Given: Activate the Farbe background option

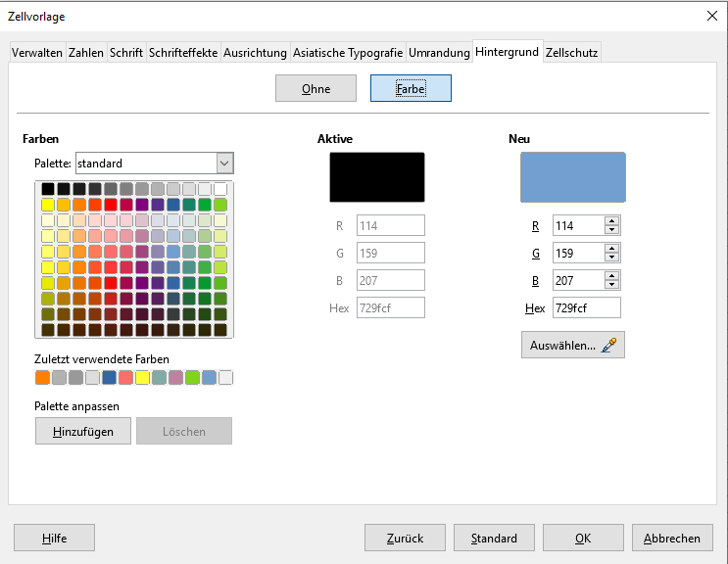Looking at the screenshot, I should point(411,88).
